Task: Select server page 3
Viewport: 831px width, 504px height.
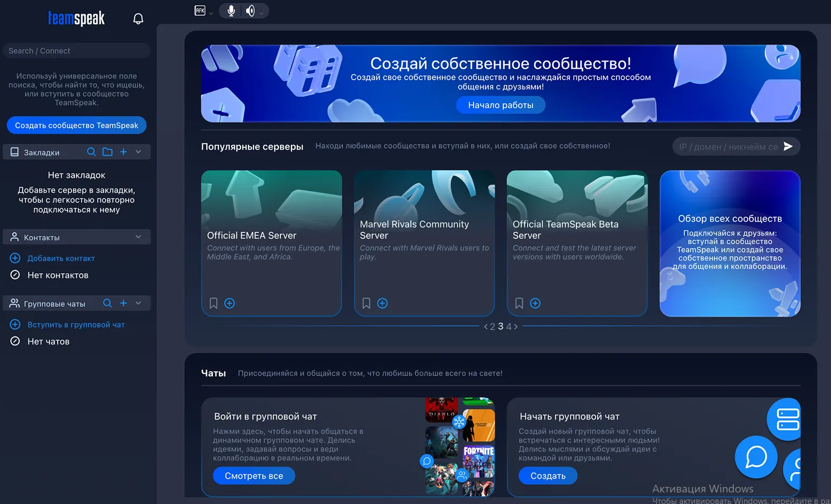Action: (x=500, y=326)
